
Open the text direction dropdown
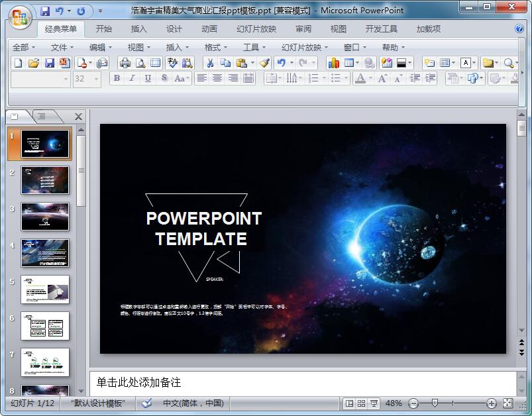pos(295,78)
